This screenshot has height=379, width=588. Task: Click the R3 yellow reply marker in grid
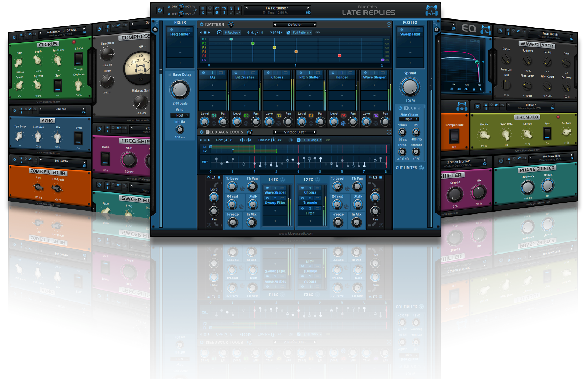[x=274, y=47]
